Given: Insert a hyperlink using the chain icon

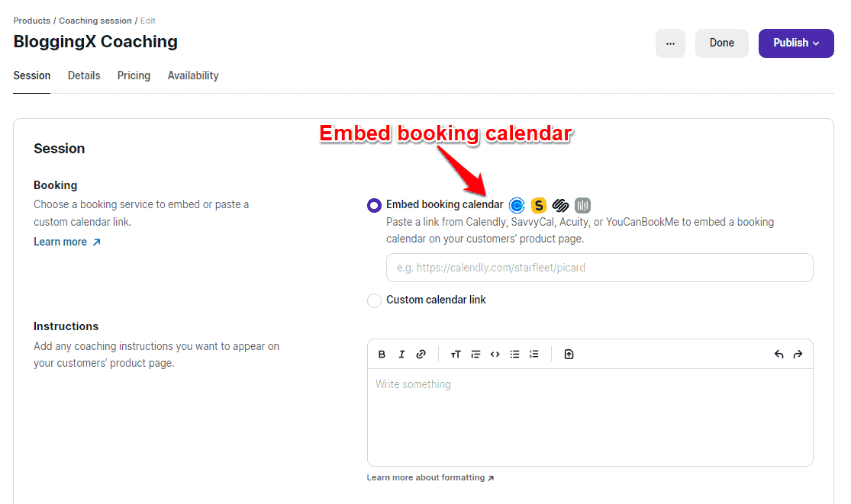Looking at the screenshot, I should pos(421,354).
